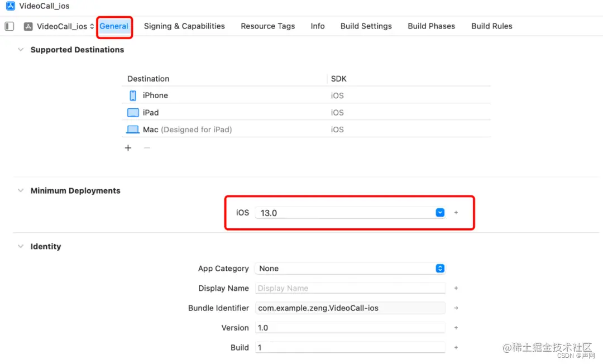The width and height of the screenshot is (603, 364).
Task: Click the Build number field
Action: pyautogui.click(x=350, y=347)
